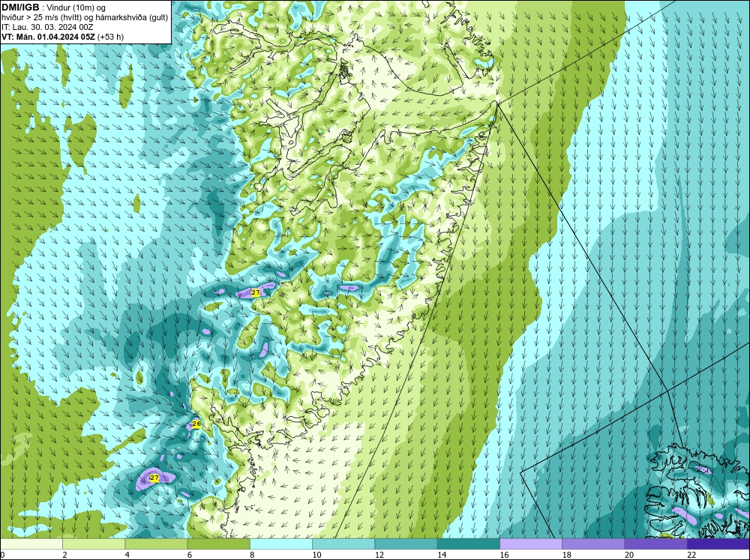
Task: Pick the 10–12 m/s light teal legend swatch
Action: (343, 544)
